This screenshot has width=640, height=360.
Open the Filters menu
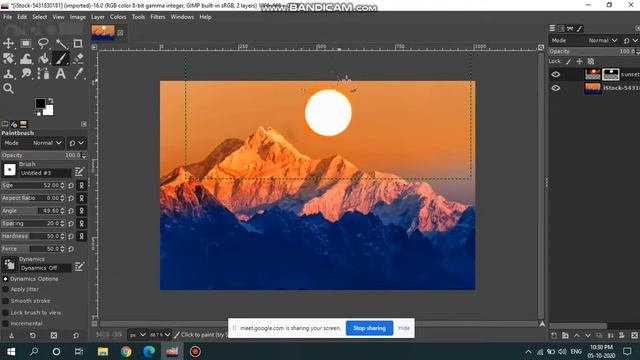(x=158, y=17)
